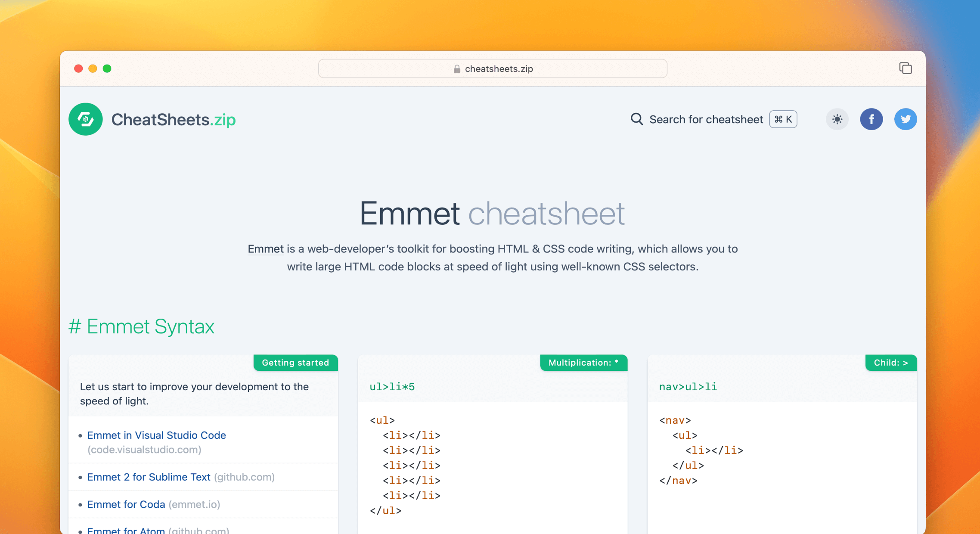
Task: Open the search with the magnifier icon
Action: pos(636,119)
